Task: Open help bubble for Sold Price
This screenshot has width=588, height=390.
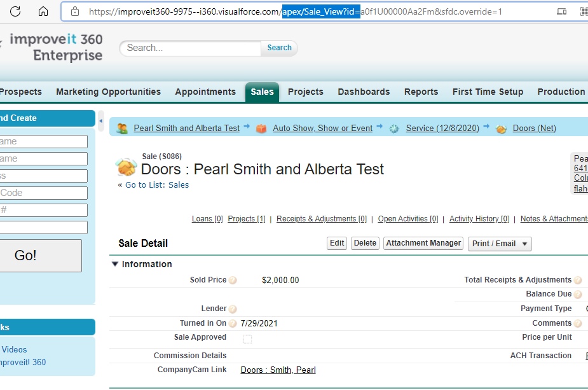Action: (x=233, y=281)
